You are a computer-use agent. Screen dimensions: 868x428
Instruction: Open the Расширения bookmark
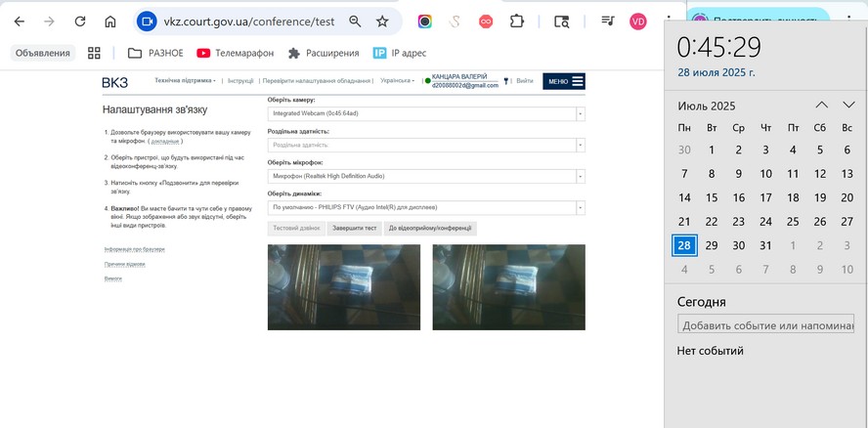click(x=324, y=53)
